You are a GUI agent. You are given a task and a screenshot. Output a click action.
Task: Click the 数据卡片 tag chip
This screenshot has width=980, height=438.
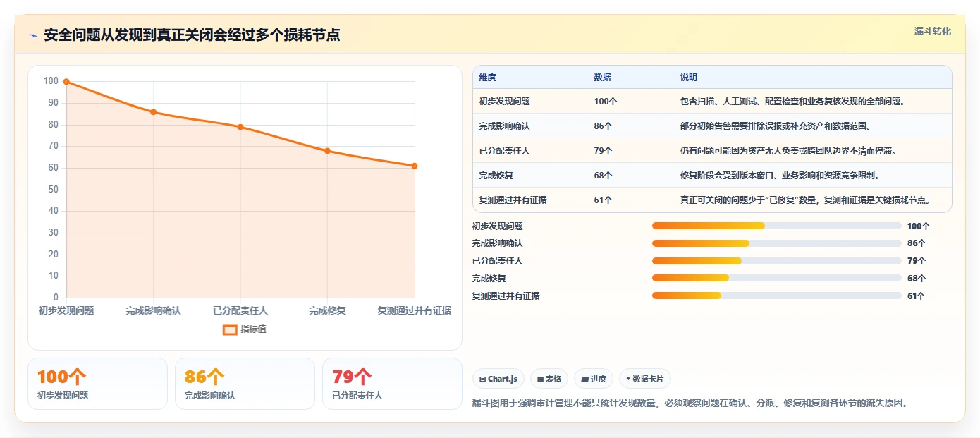point(645,379)
